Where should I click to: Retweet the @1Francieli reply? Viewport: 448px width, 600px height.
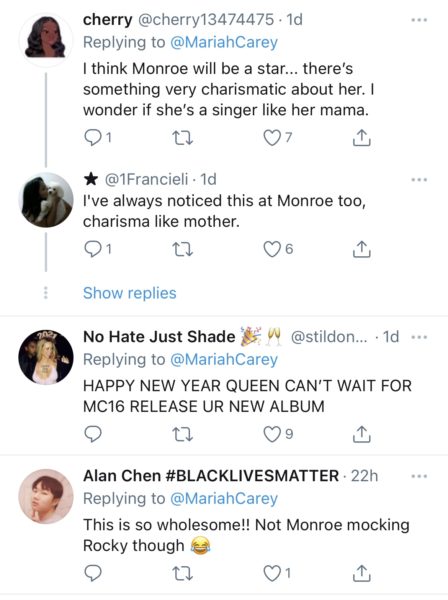[x=182, y=250]
